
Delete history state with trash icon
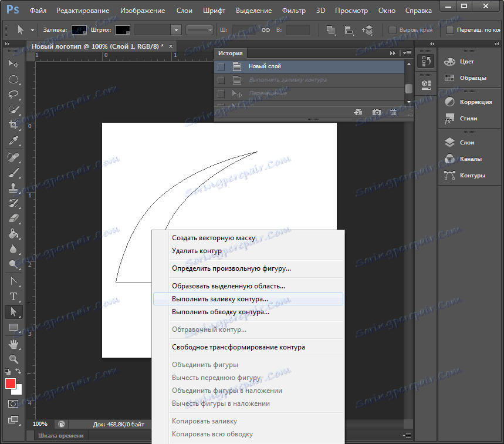393,112
